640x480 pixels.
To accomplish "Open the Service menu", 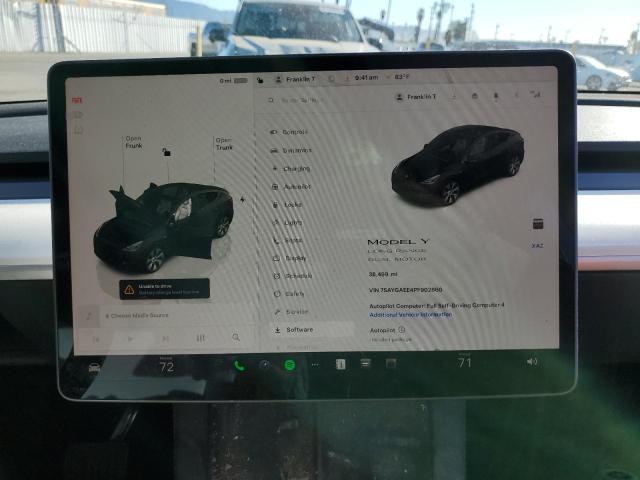I will click(x=291, y=312).
